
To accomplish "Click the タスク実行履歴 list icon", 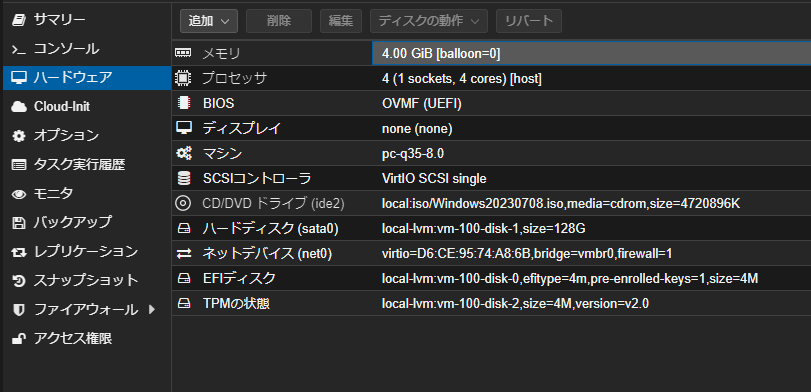I will coord(19,165).
